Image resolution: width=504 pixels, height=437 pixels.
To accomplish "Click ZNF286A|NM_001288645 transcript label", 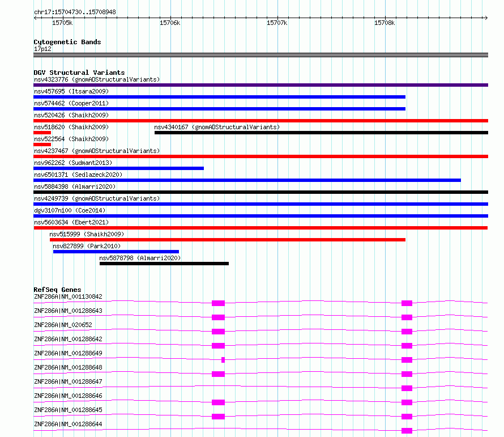I will click(68, 410).
